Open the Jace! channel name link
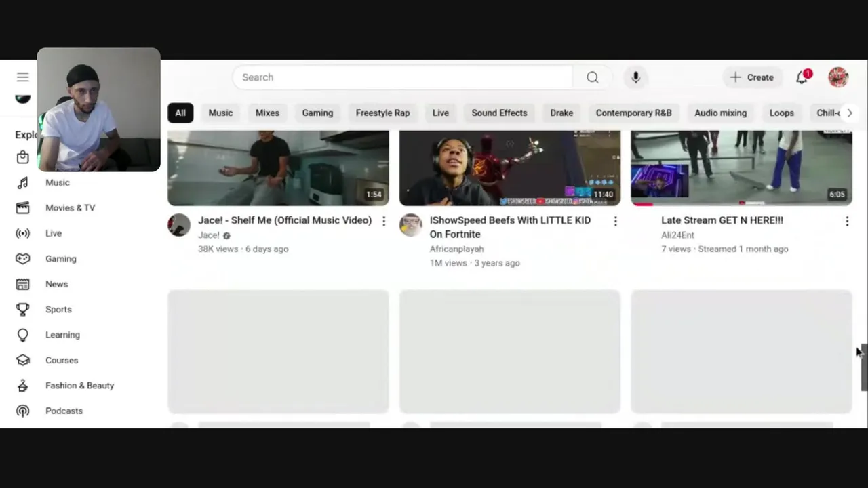This screenshot has width=868, height=488. click(x=209, y=235)
